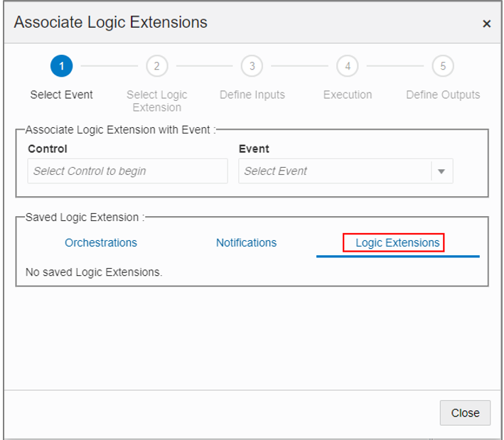Expand the Event dropdown arrow
The width and height of the screenshot is (504, 440).
click(441, 171)
